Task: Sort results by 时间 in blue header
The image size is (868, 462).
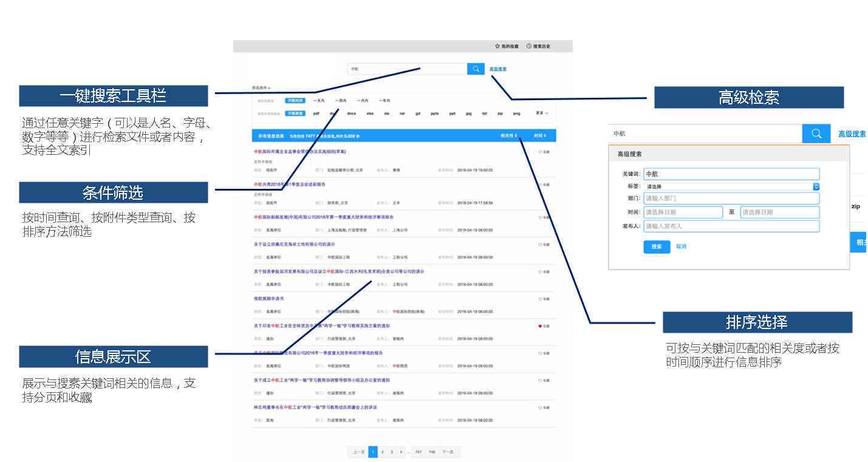Action: click(x=540, y=136)
